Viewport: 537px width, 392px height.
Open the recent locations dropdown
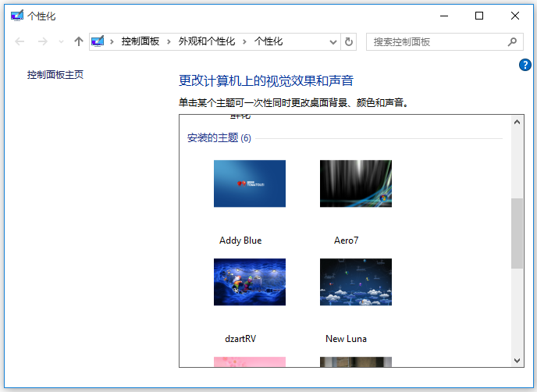61,41
